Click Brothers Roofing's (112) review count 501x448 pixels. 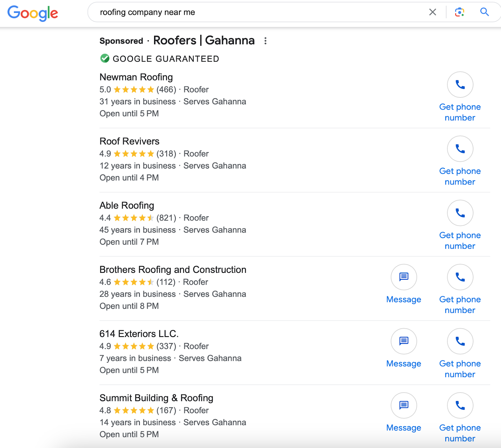[166, 282]
